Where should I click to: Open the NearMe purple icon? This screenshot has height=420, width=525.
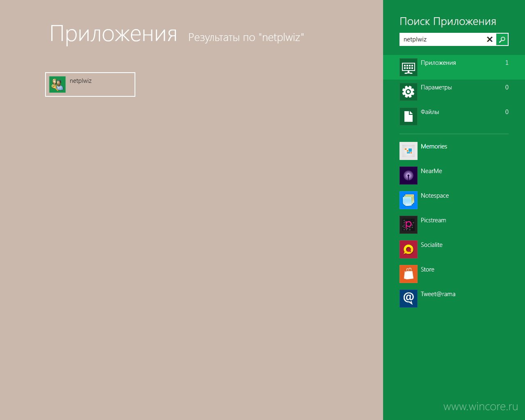[x=409, y=176]
